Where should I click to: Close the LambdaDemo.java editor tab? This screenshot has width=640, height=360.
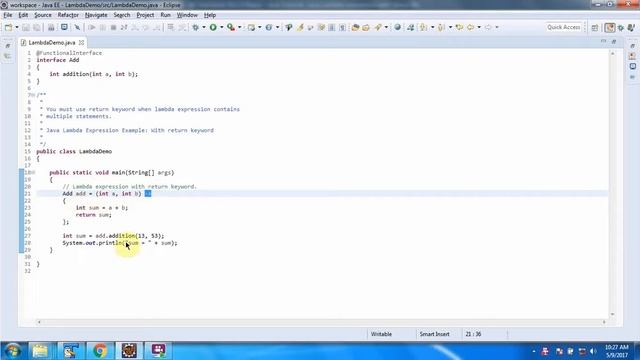coord(82,42)
